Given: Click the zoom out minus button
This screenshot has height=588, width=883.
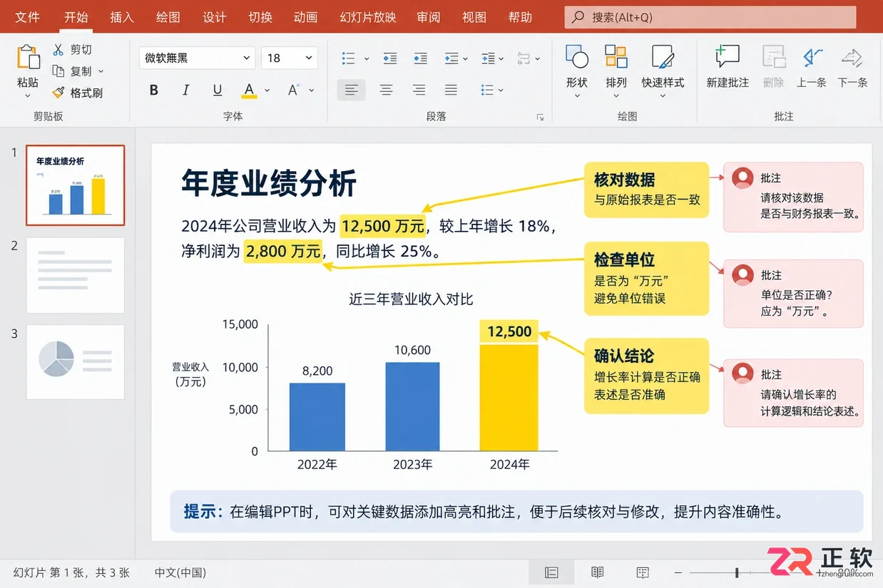Looking at the screenshot, I should click(678, 572).
